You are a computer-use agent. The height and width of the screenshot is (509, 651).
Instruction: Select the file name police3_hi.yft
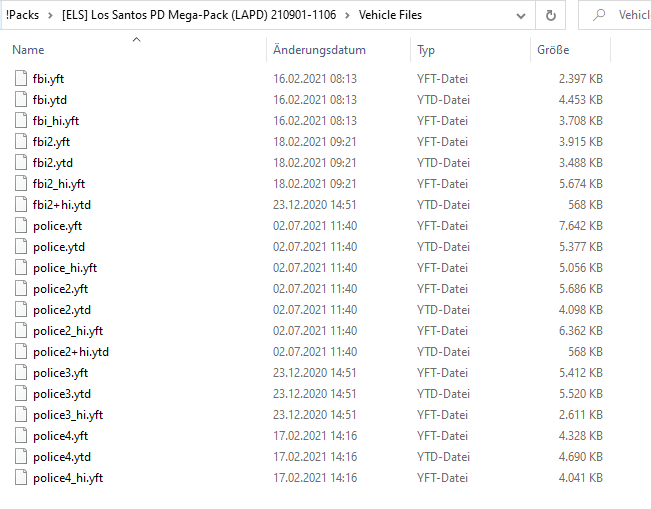click(68, 415)
